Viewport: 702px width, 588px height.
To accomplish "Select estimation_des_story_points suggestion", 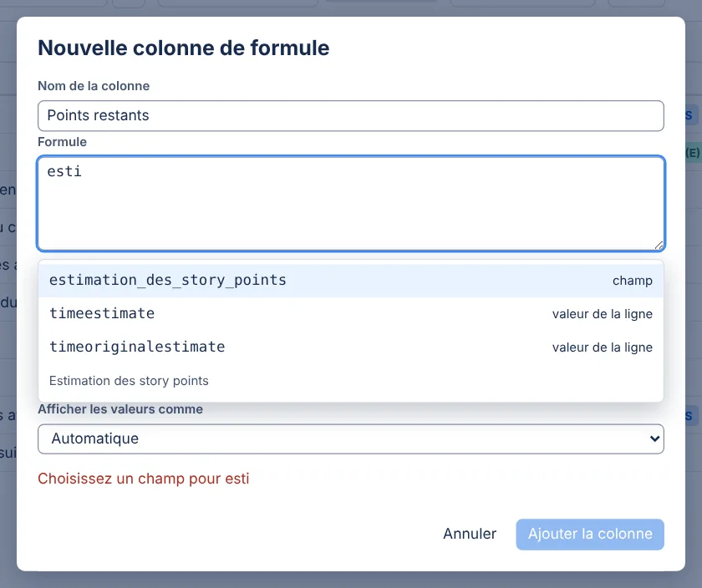I will tap(350, 281).
